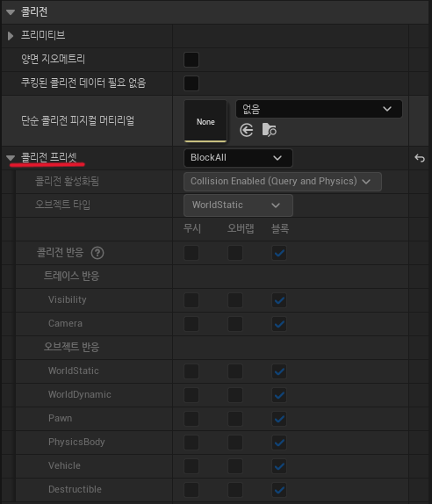Set Destructible response to 오버랩

point(235,490)
